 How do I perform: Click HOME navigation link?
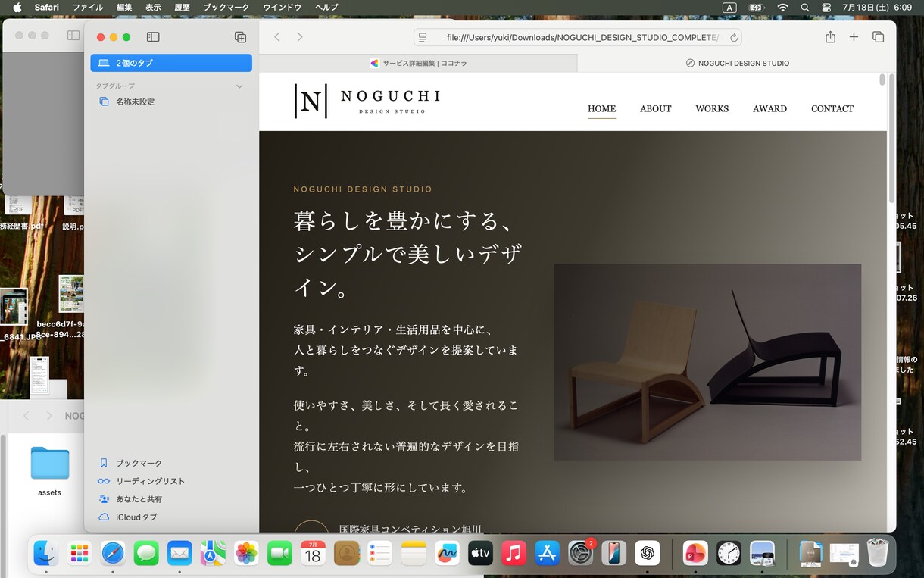coord(602,108)
